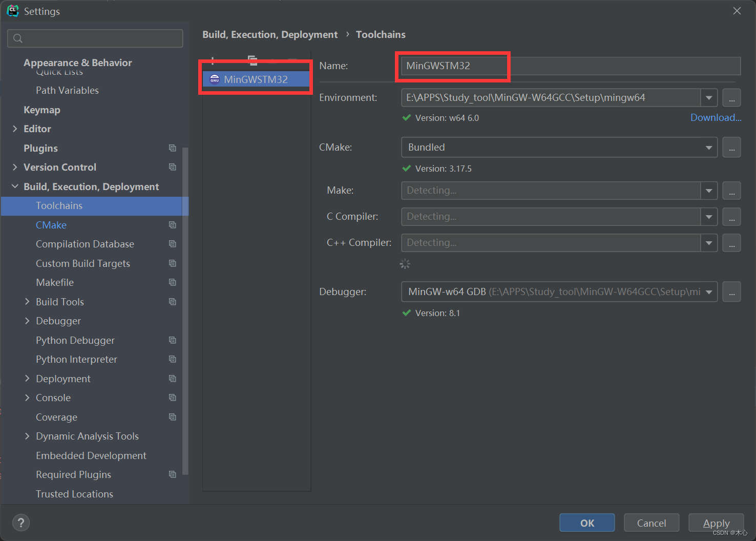
Task: Open the C Compiler dropdown arrow
Action: pos(709,217)
